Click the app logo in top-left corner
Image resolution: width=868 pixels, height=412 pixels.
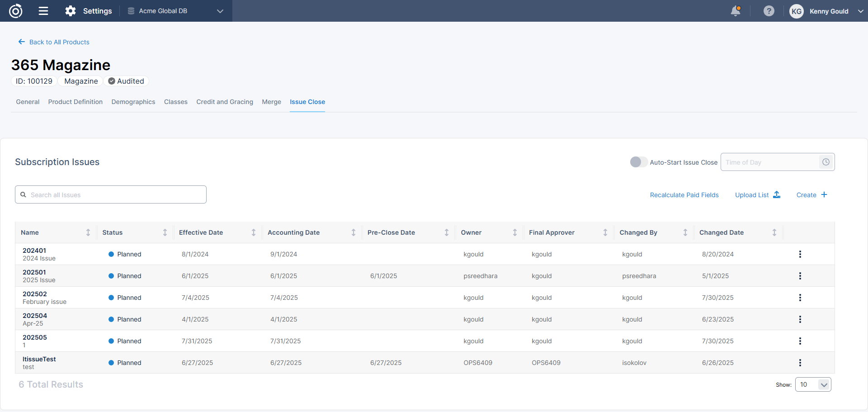click(16, 11)
